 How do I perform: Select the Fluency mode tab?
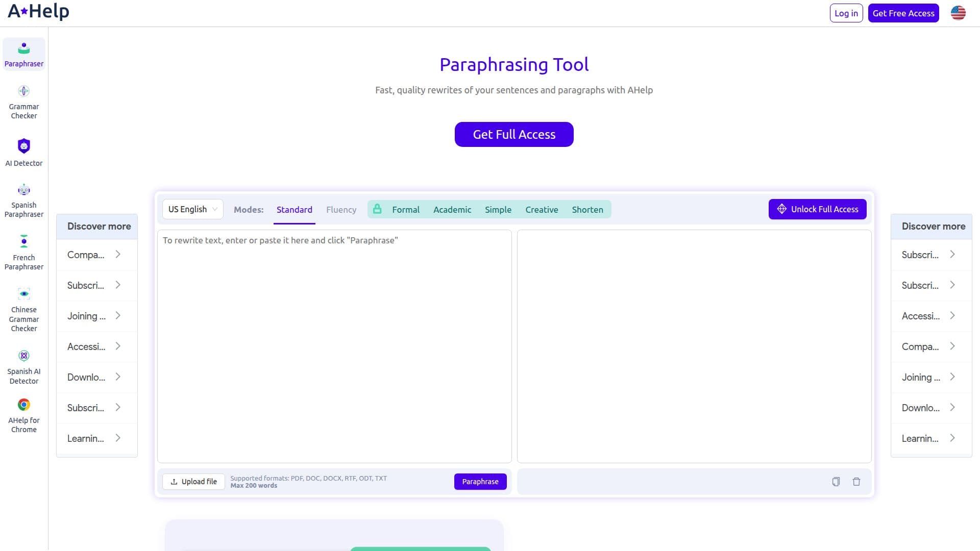tap(341, 210)
